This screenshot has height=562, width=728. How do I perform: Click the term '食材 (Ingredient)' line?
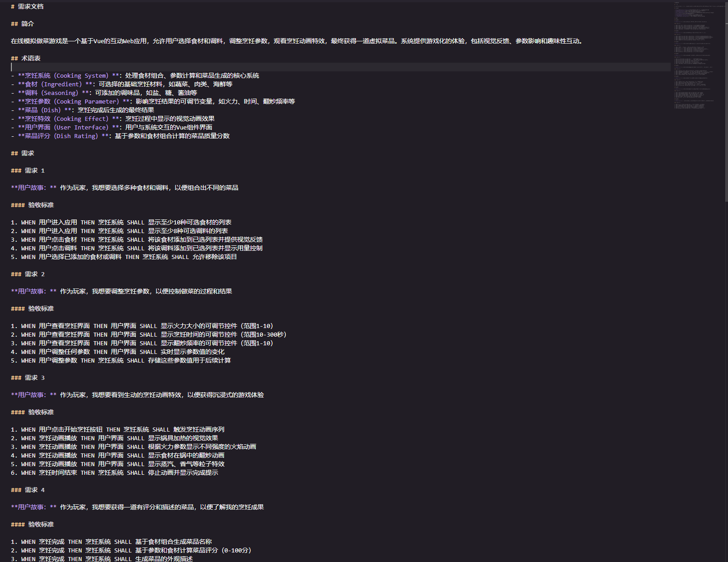(x=122, y=84)
